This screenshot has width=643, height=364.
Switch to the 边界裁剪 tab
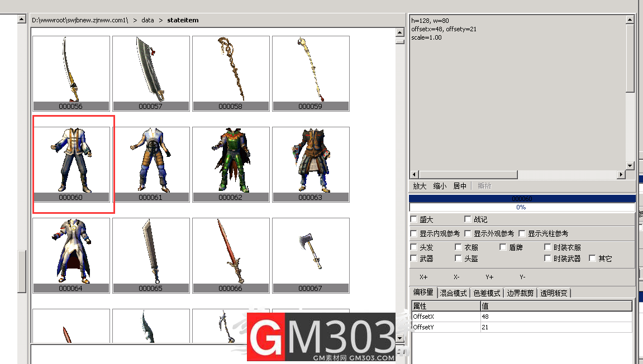coord(520,293)
